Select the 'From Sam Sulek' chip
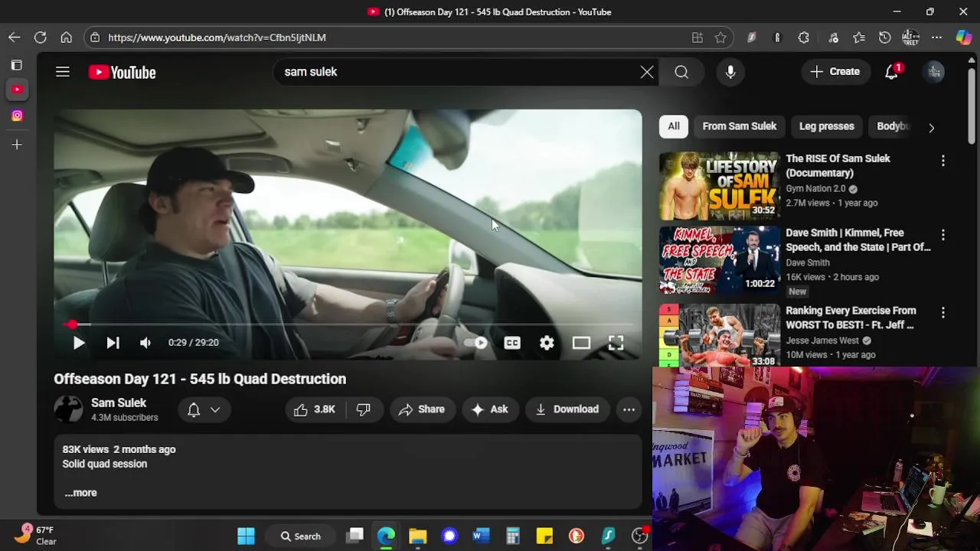This screenshot has height=551, width=980. point(740,126)
